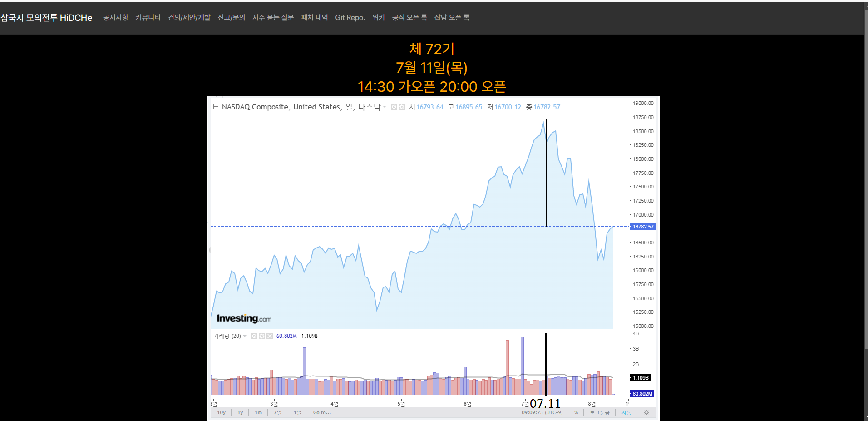
Task: Click the 시 16793.64 open value
Action: tap(426, 107)
